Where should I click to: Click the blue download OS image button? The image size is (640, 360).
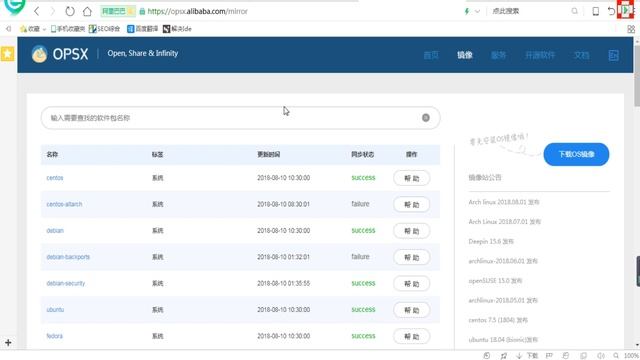click(576, 154)
